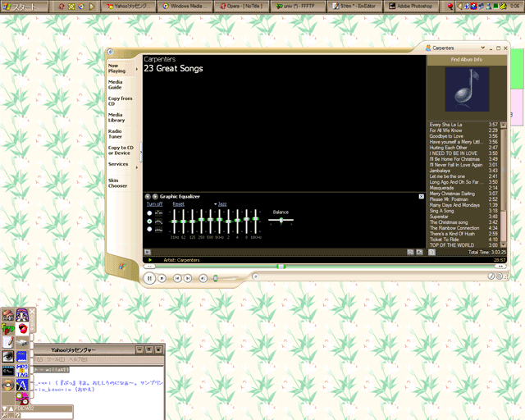Skip to the next track

pos(188,278)
